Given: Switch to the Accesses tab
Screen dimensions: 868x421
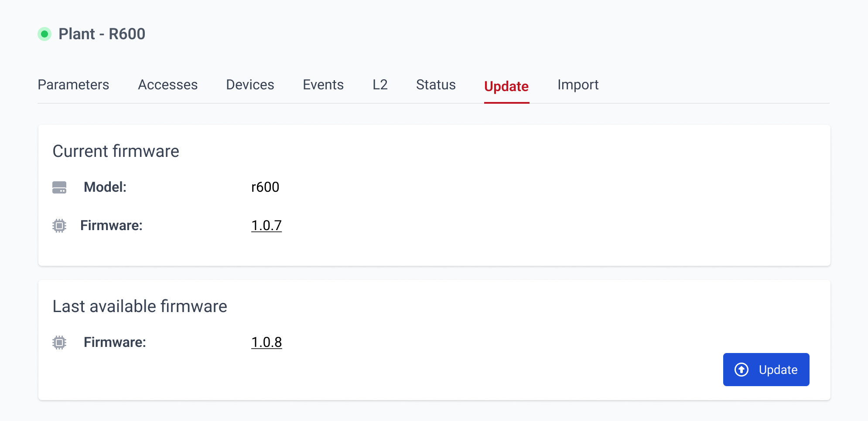Looking at the screenshot, I should pos(168,85).
